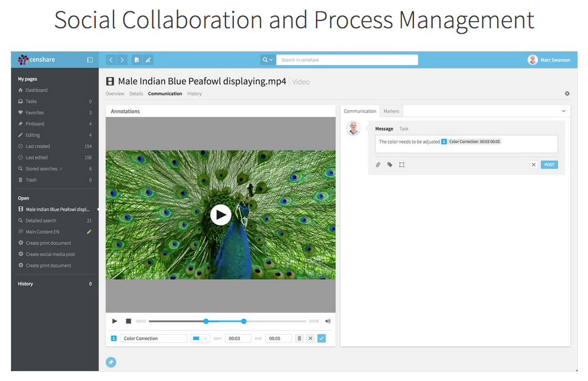Click the navigate back arrow in the top bar
Viewport: 588px width, 381px height.
(111, 60)
